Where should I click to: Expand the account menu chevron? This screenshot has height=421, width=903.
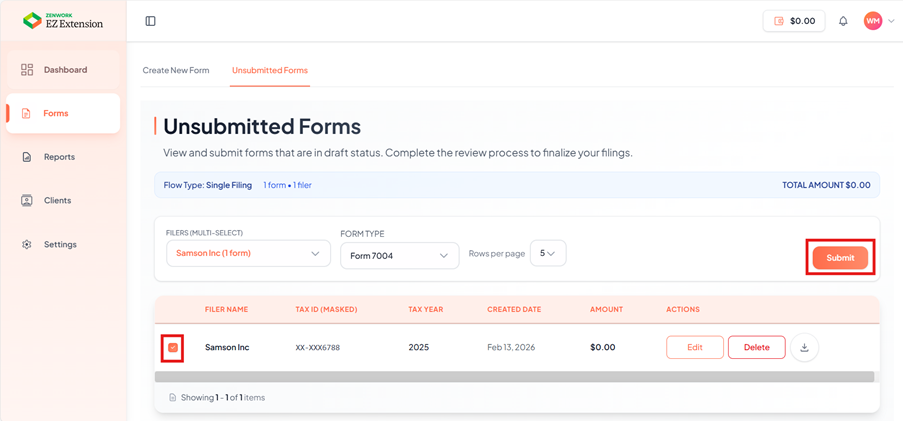(x=891, y=21)
